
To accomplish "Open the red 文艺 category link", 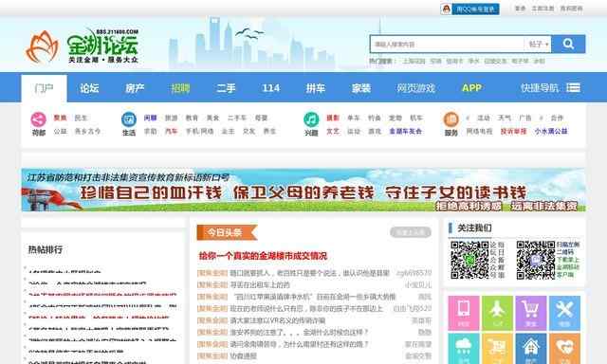I will [x=333, y=132].
